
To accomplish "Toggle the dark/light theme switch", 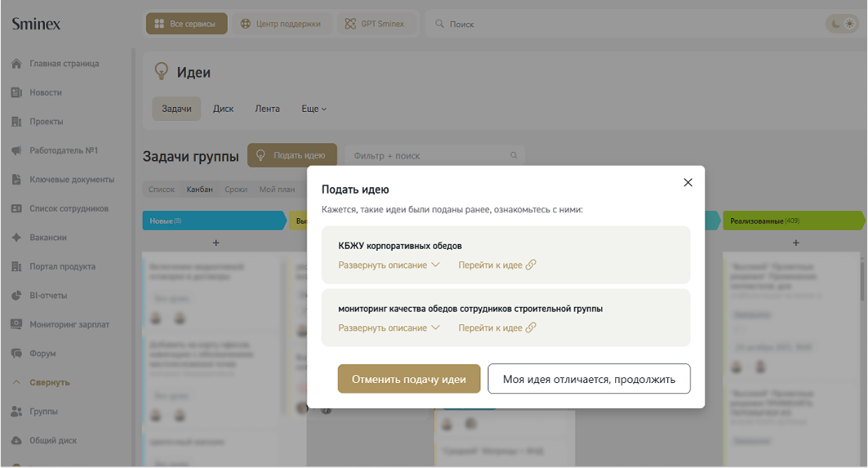I will pyautogui.click(x=842, y=25).
